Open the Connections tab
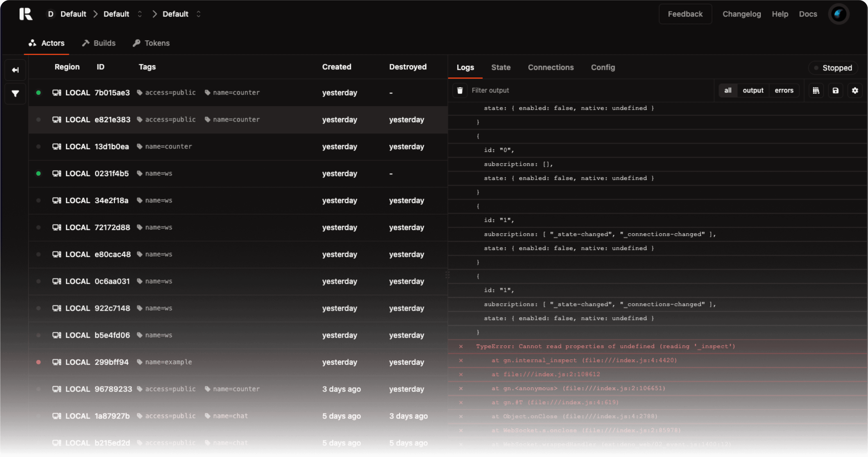The width and height of the screenshot is (868, 457). coord(551,67)
